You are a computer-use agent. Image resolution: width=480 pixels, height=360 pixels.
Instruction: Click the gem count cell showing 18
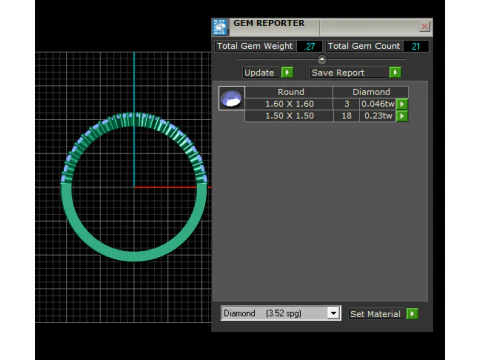pos(347,116)
